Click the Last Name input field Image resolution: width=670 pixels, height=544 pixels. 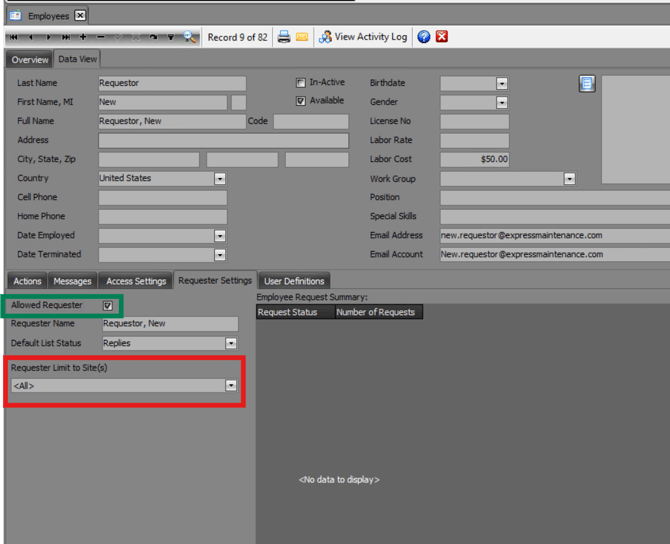coord(172,84)
